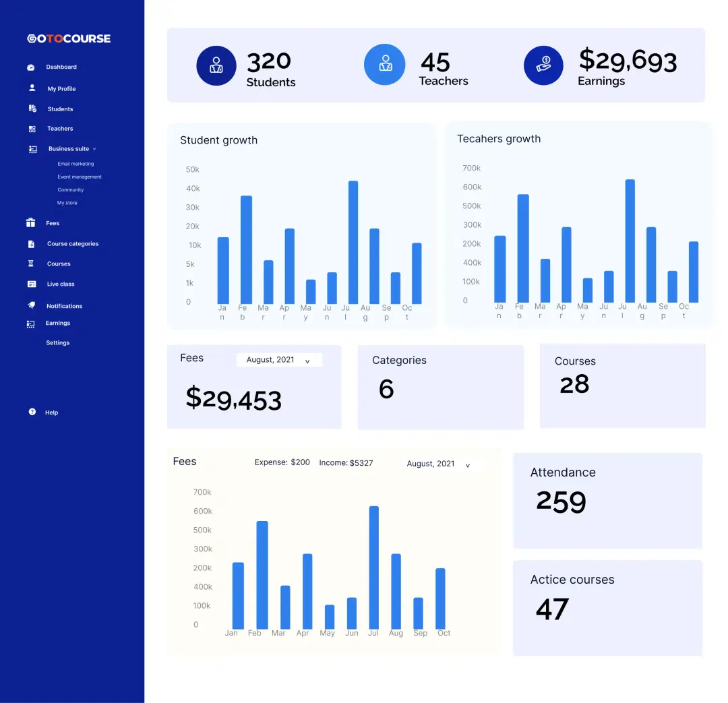
Task: Click the Dashboard gauge icon in sidebar
Action: (31, 67)
